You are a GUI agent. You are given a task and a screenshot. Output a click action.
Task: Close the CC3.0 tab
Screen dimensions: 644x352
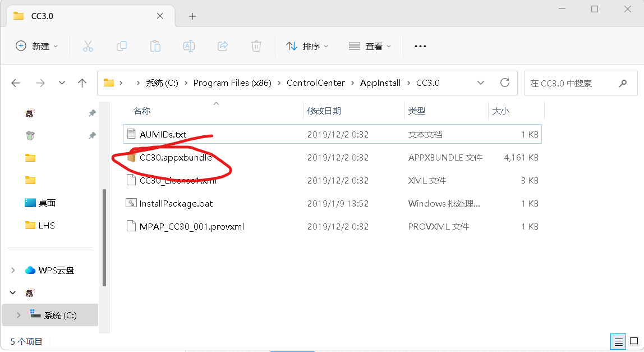click(160, 16)
